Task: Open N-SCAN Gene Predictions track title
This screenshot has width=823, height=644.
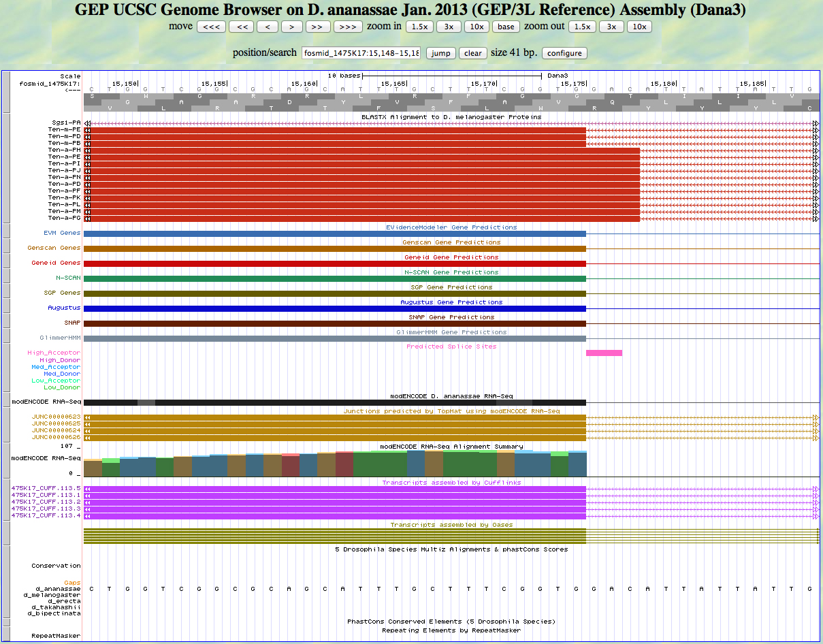Action: 451,272
